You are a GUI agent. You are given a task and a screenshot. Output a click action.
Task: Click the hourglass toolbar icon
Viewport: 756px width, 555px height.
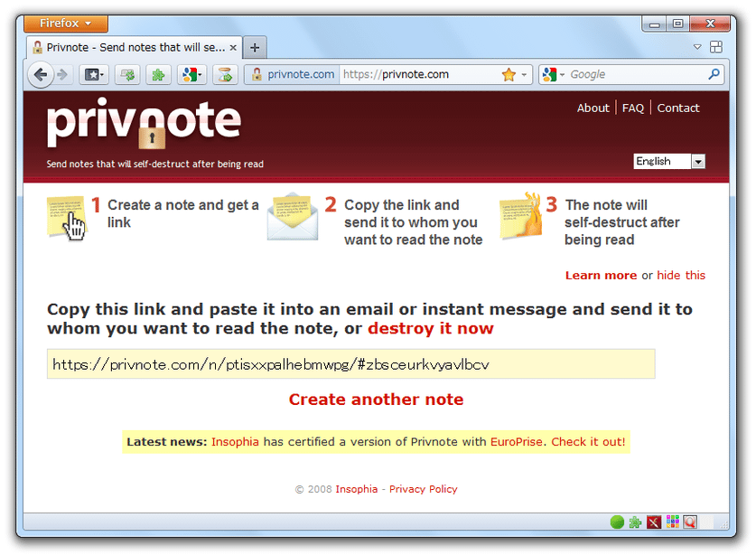point(225,75)
